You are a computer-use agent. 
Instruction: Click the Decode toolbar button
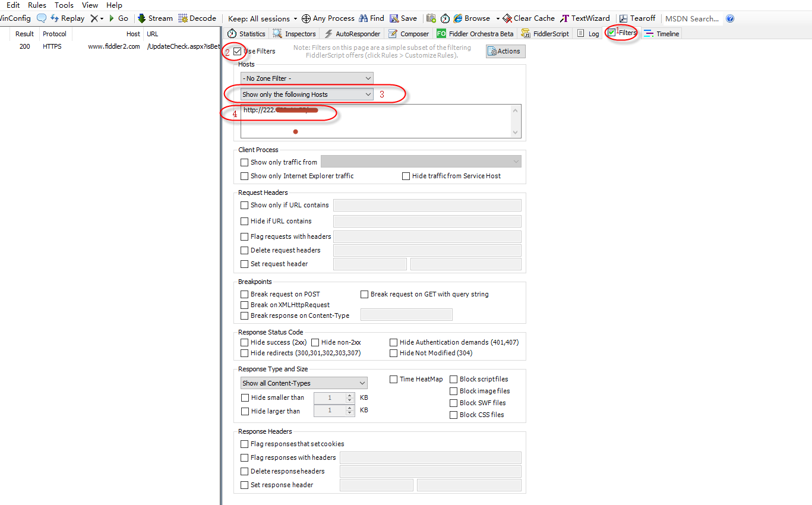(197, 18)
